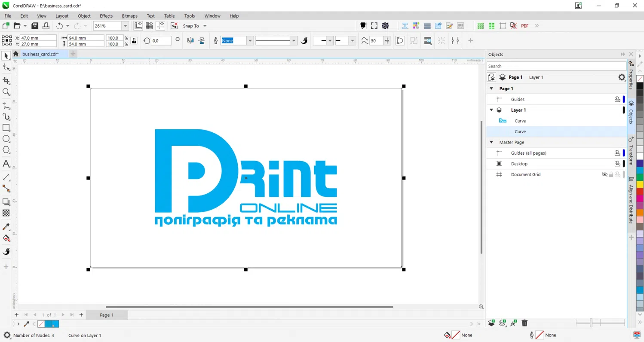644x342 pixels.
Task: Open the outline width dropdown
Action: pos(250,40)
